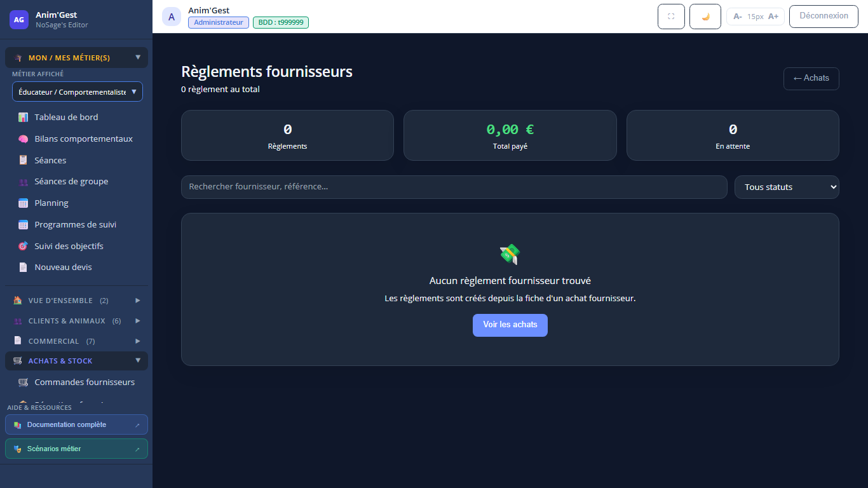Click the Total payé 0,00 € card
This screenshot has height=488, width=868.
tap(510, 135)
